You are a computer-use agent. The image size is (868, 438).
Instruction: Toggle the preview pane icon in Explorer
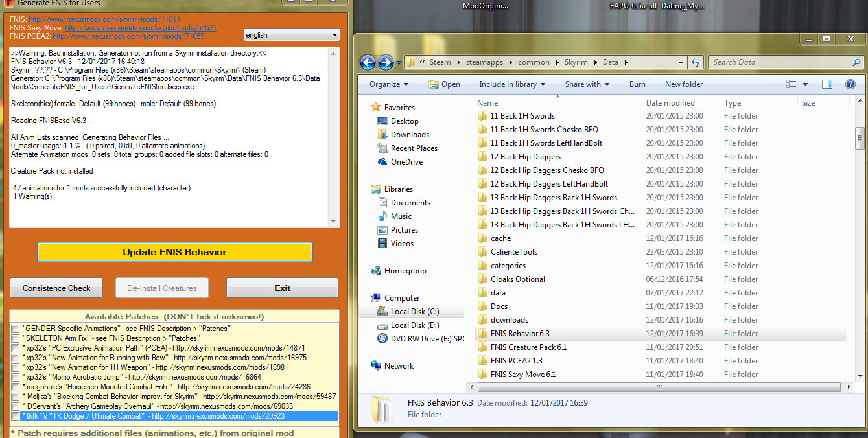point(827,84)
